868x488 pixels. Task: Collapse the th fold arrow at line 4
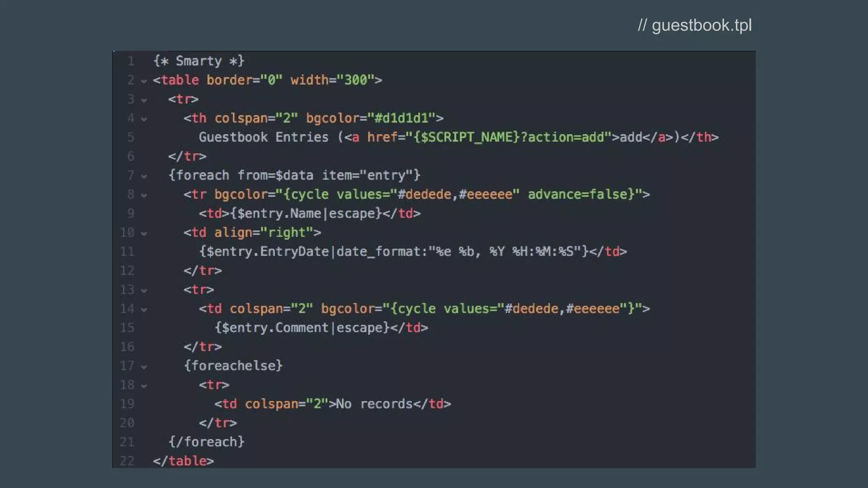point(144,119)
